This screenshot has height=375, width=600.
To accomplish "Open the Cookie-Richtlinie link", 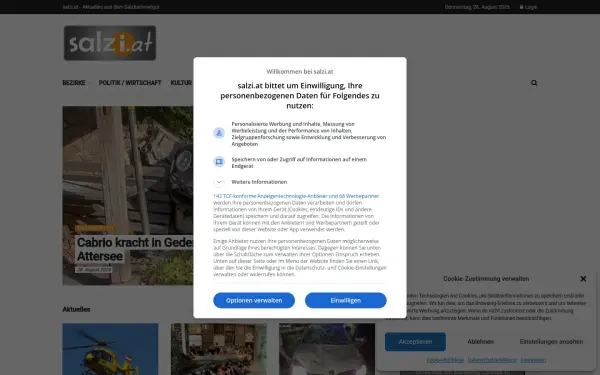I will coord(445,360).
